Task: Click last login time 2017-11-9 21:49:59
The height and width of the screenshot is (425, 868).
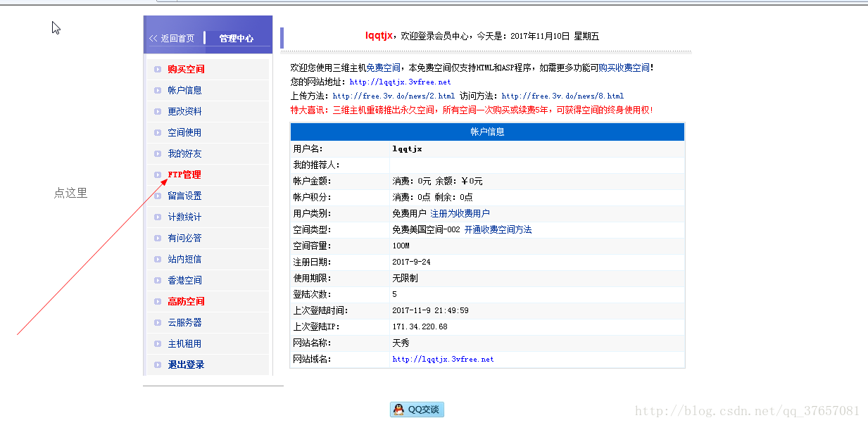Action: click(430, 310)
